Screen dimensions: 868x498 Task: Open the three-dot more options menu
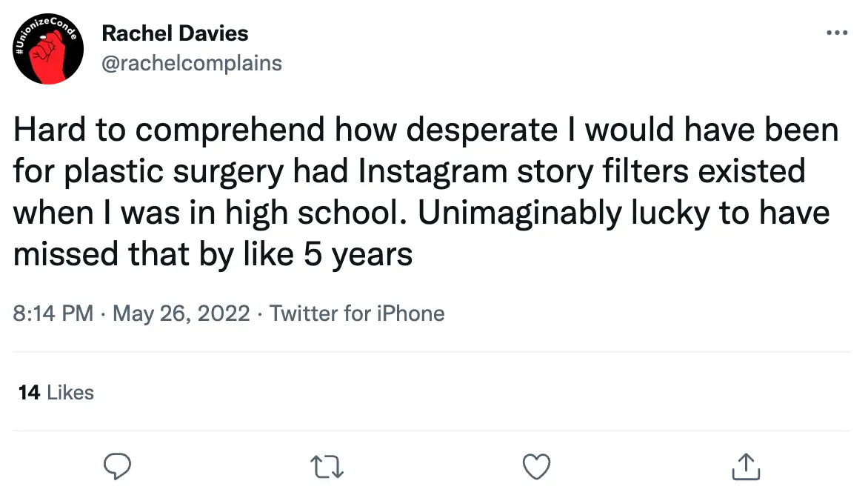tap(836, 33)
